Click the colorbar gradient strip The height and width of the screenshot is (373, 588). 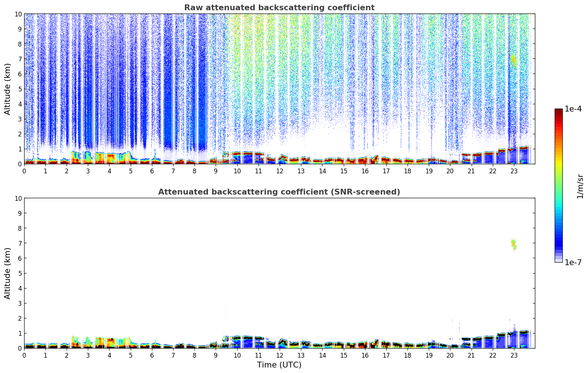[558, 185]
